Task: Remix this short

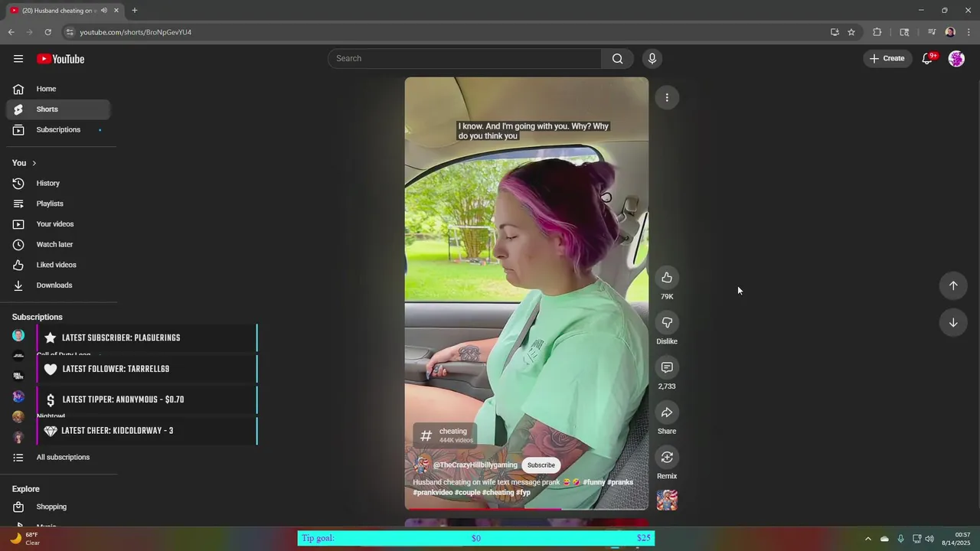Action: coord(667,458)
